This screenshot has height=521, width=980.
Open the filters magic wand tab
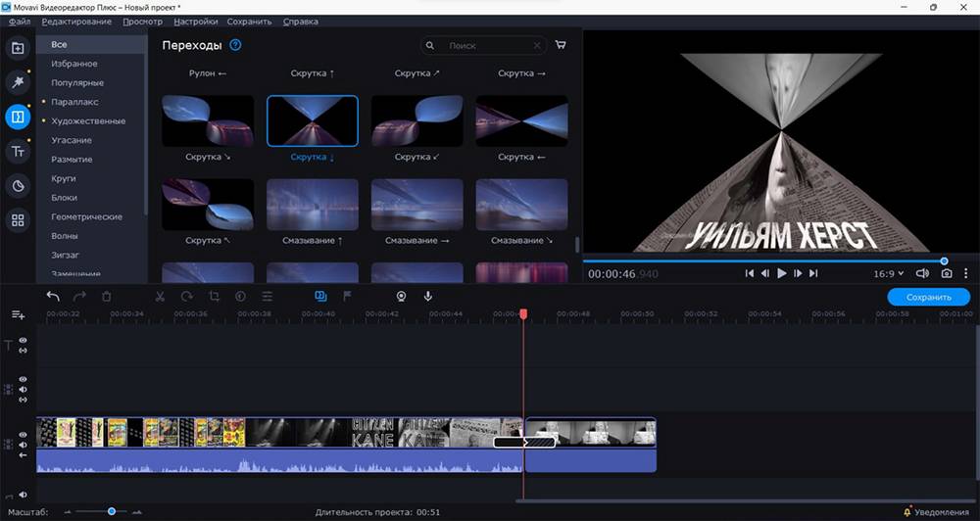point(18,82)
